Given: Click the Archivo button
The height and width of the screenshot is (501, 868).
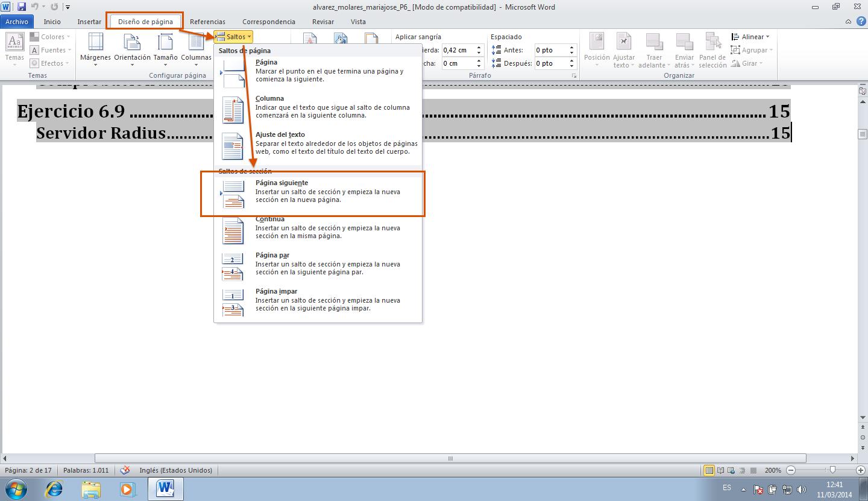Looking at the screenshot, I should [x=17, y=22].
